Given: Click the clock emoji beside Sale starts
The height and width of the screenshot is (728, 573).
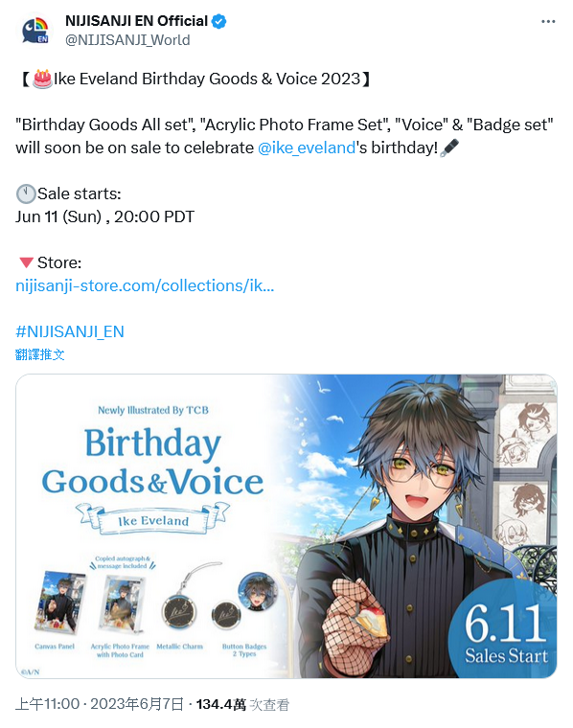Looking at the screenshot, I should (x=26, y=194).
